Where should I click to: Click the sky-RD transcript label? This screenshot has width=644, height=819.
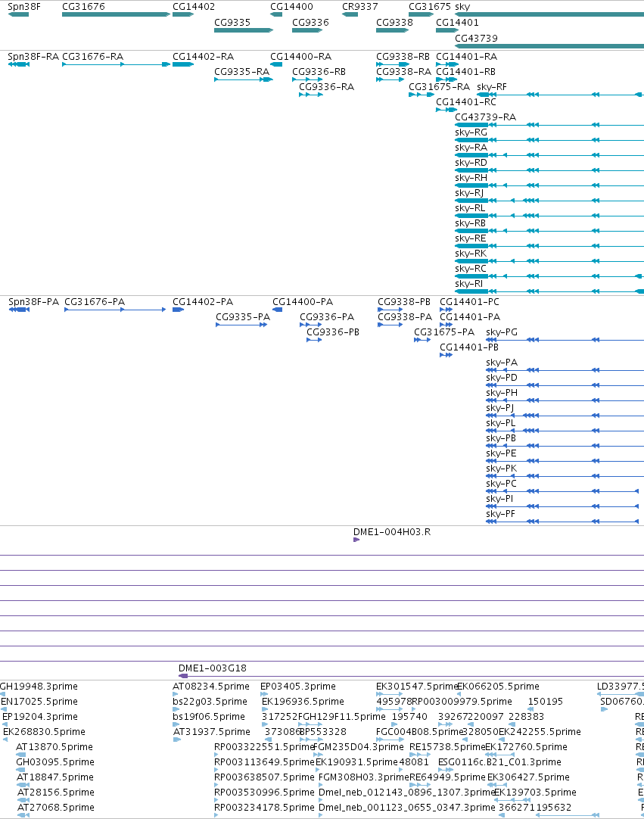(471, 163)
